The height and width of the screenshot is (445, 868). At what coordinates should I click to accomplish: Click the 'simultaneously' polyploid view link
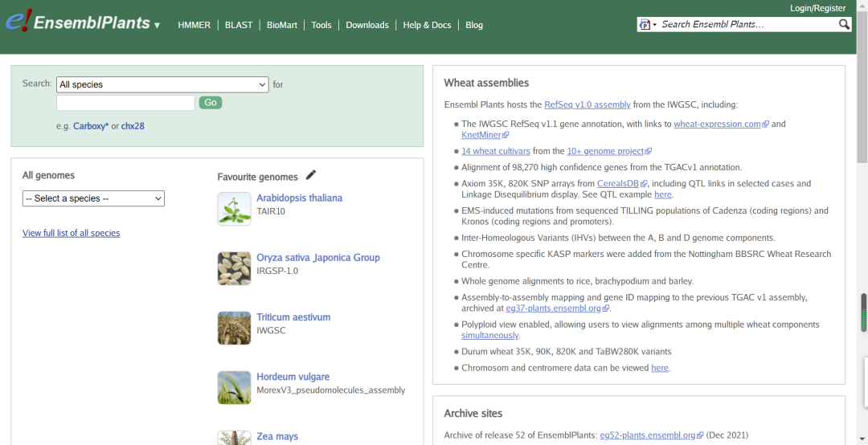[x=490, y=336]
